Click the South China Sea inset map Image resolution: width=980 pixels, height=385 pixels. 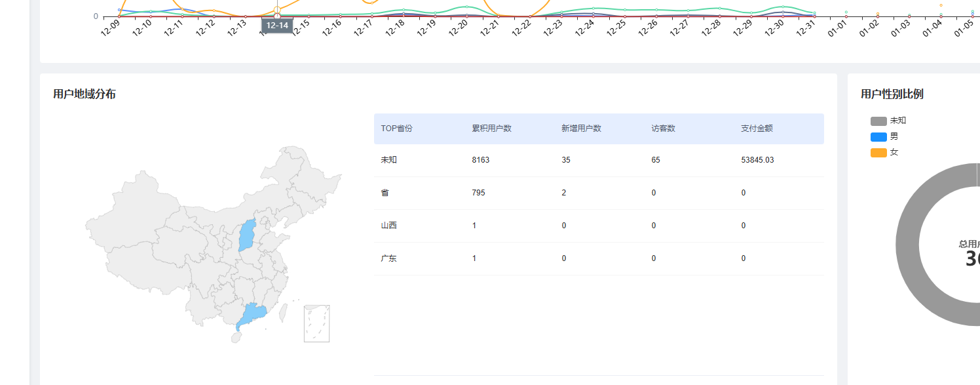[316, 323]
